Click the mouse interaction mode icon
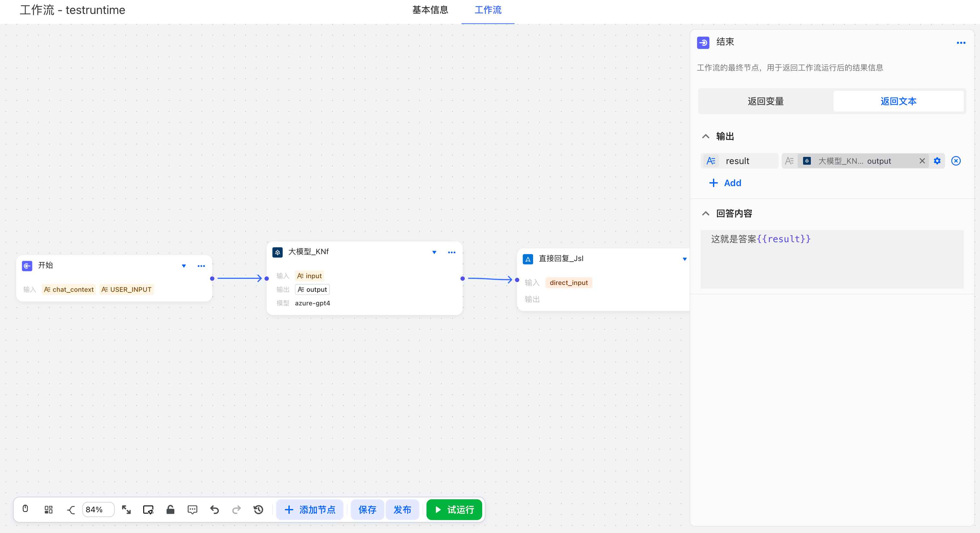Image resolution: width=980 pixels, height=533 pixels. 25,509
